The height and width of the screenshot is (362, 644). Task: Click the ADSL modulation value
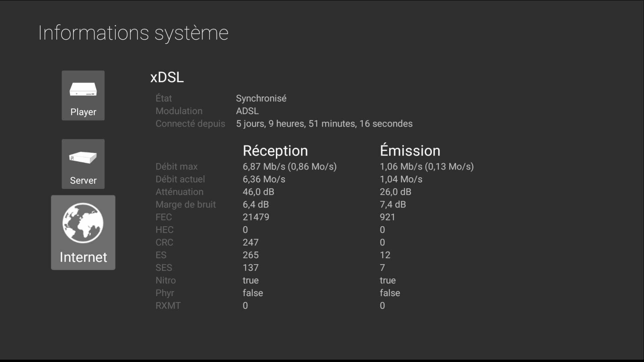(247, 111)
